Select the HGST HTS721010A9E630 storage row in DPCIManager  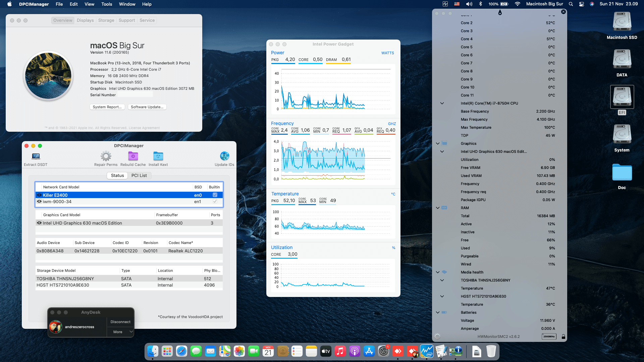[129, 285]
